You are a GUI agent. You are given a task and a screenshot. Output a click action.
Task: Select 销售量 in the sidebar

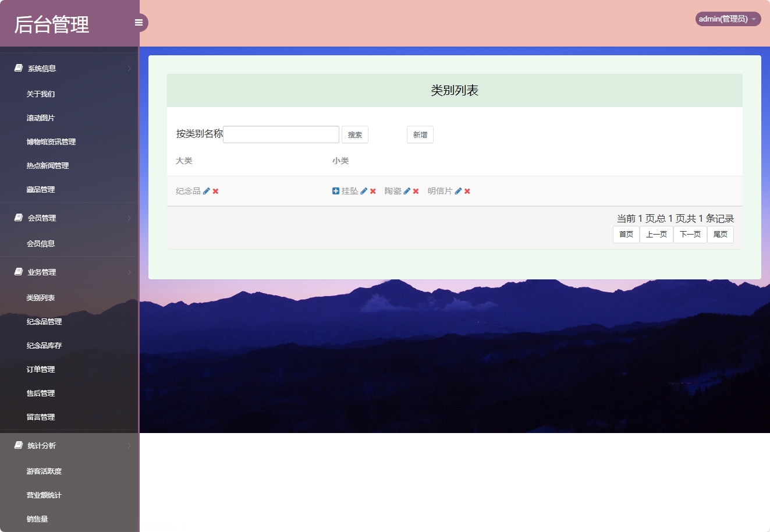click(x=37, y=519)
